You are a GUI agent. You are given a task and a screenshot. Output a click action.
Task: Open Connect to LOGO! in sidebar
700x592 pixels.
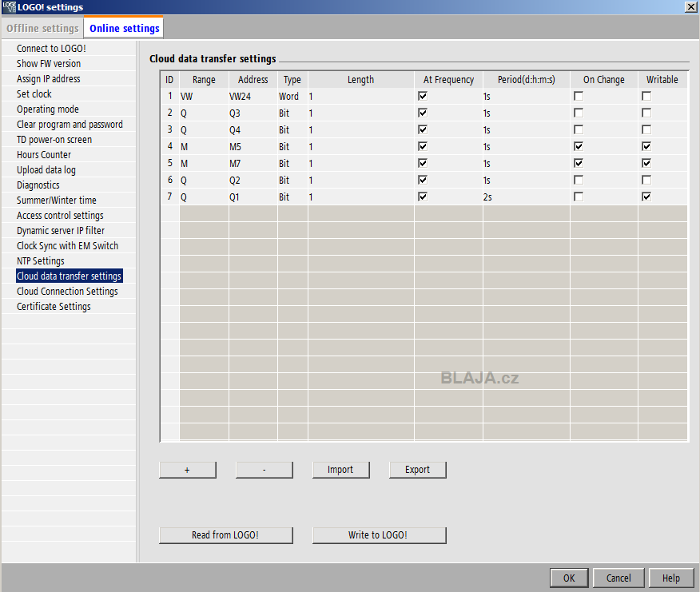51,48
